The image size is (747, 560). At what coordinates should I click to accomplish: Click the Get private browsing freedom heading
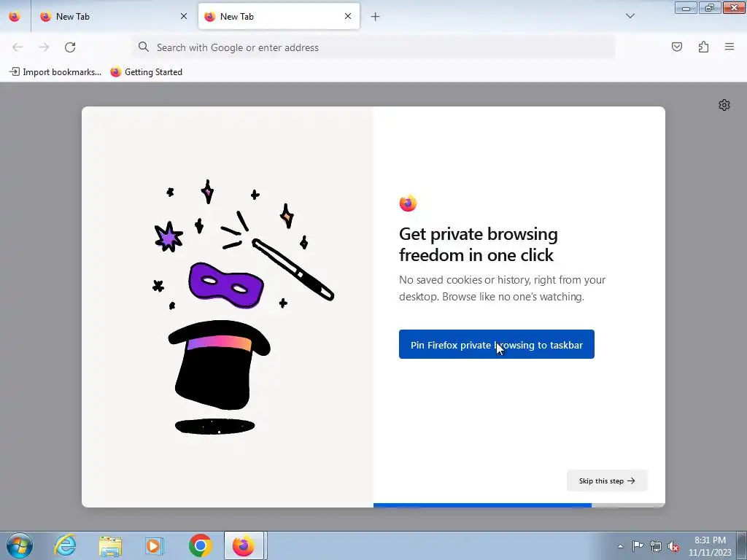pos(479,244)
